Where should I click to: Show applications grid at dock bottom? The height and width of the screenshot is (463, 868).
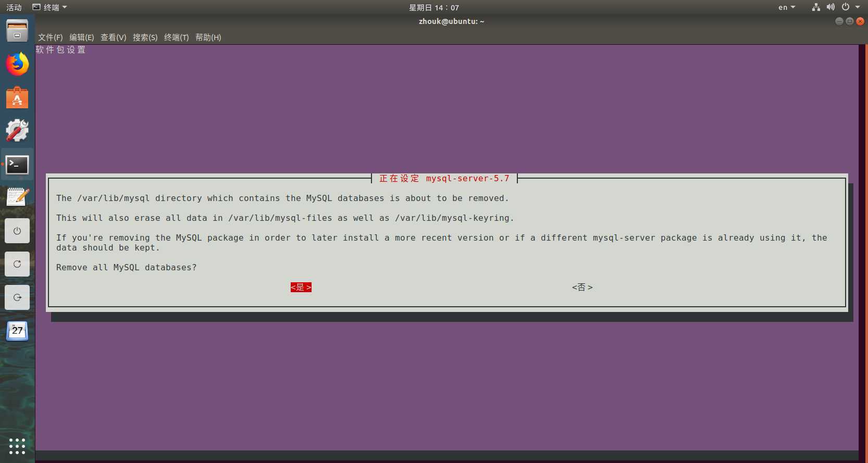point(17,446)
